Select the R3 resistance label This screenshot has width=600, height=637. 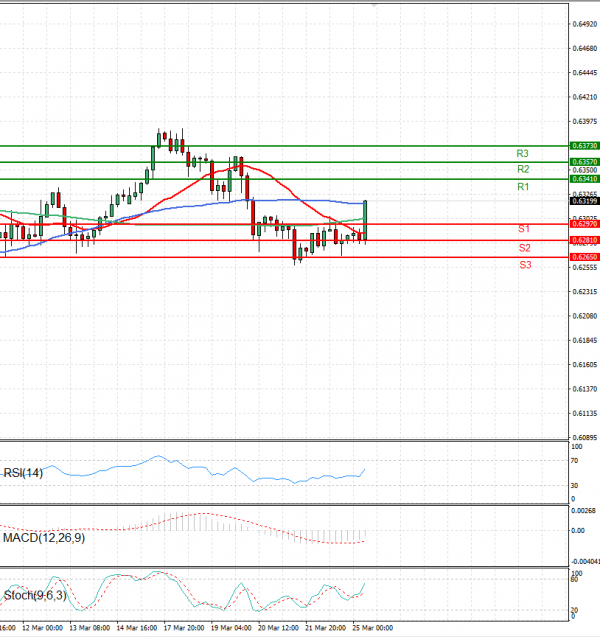[522, 154]
